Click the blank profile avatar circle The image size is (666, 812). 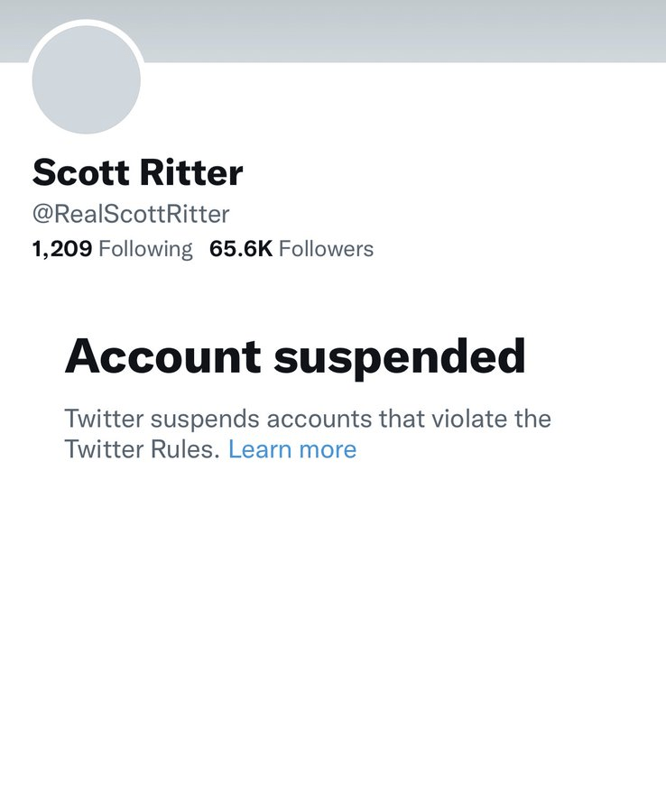click(x=86, y=79)
